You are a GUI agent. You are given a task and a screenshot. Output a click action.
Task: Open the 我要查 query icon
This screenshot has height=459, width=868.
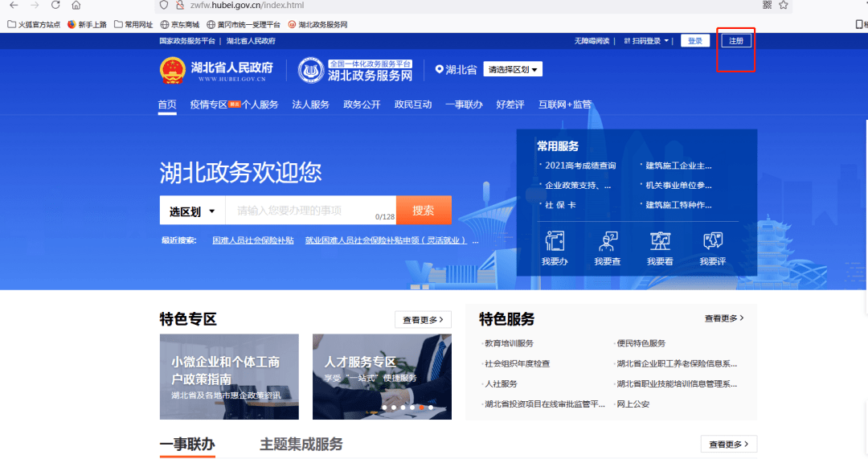click(x=608, y=241)
